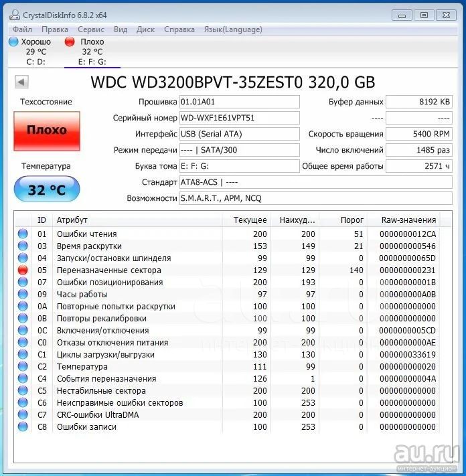Click the Текущее column header
This screenshot has width=466, height=476.
click(x=246, y=220)
